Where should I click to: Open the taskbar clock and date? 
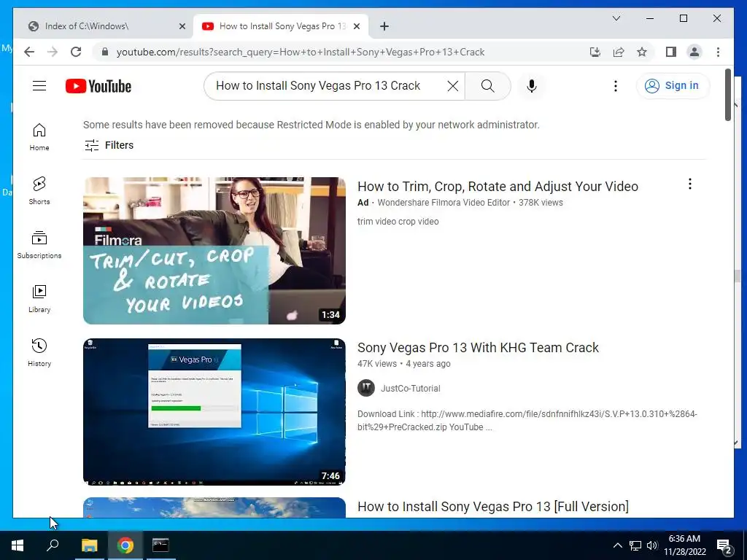684,545
